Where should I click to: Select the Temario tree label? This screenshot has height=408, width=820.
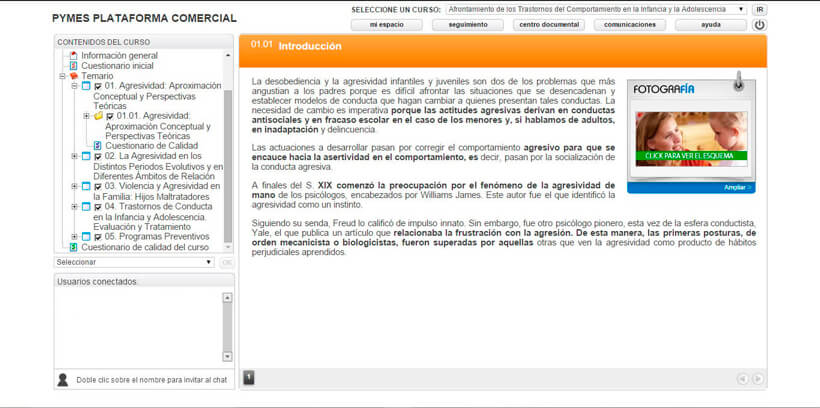click(x=97, y=76)
